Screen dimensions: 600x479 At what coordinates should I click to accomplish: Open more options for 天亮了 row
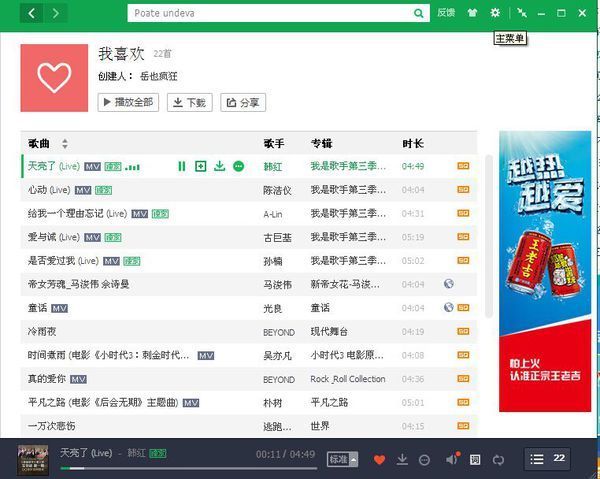point(238,166)
